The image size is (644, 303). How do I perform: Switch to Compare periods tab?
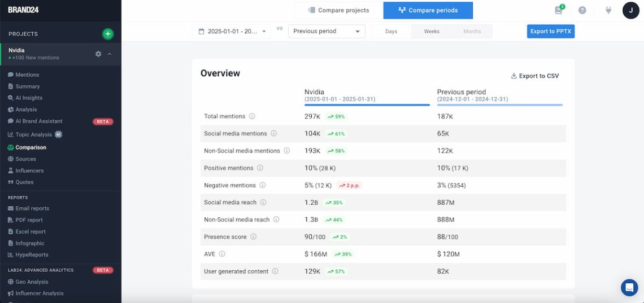click(428, 10)
